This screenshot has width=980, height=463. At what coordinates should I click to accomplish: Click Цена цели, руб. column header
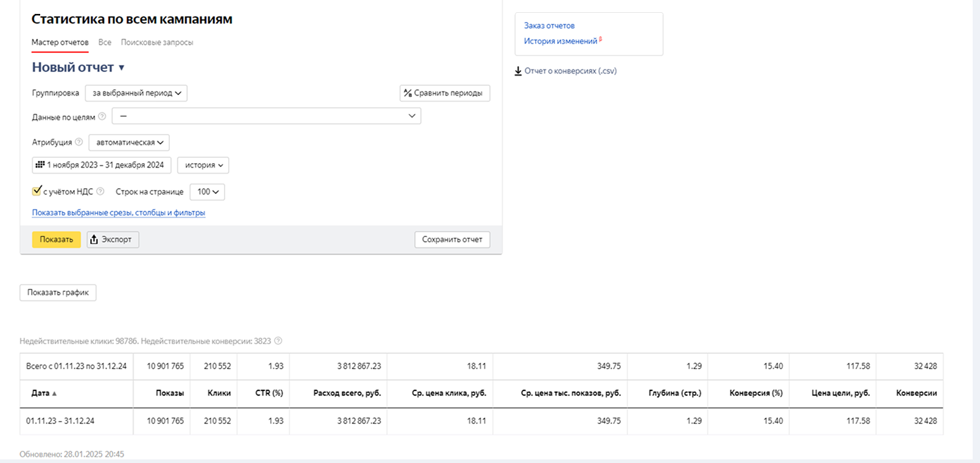[x=841, y=394]
